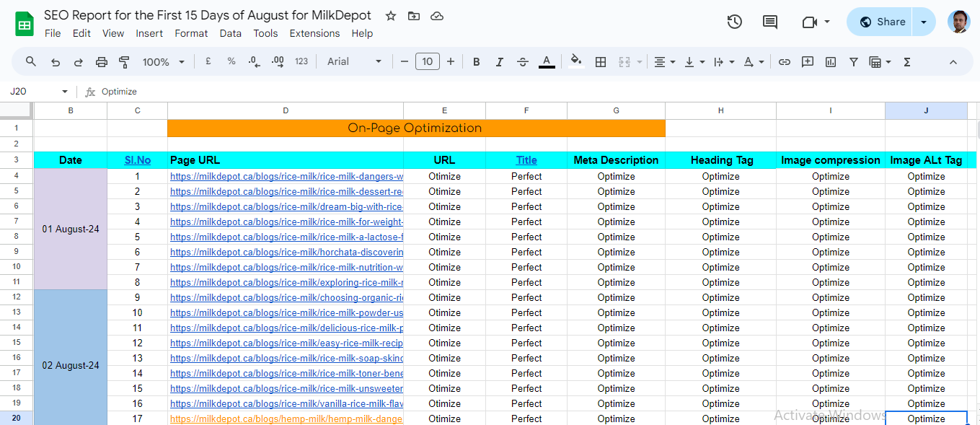Click the Sl.No header link
The height and width of the screenshot is (425, 980).
coord(137,160)
